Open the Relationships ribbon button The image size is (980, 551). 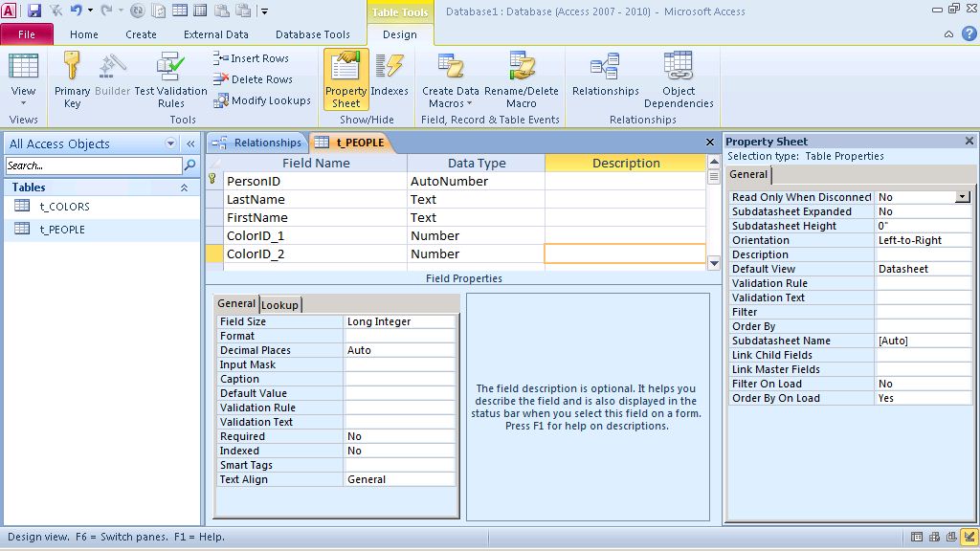(605, 75)
